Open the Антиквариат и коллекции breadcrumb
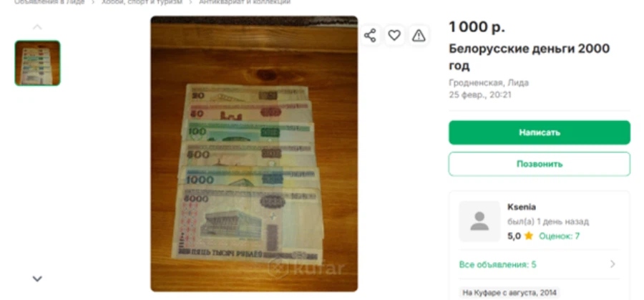The width and height of the screenshot is (644, 300). 245,2
